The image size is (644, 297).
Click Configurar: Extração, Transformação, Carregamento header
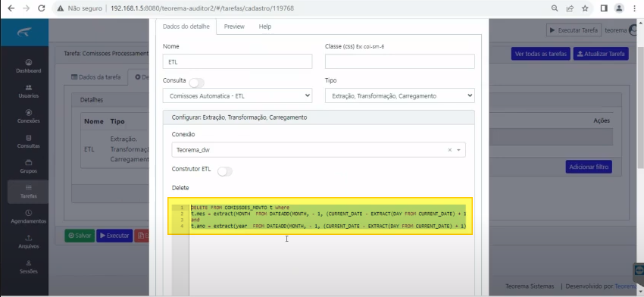[x=319, y=117]
